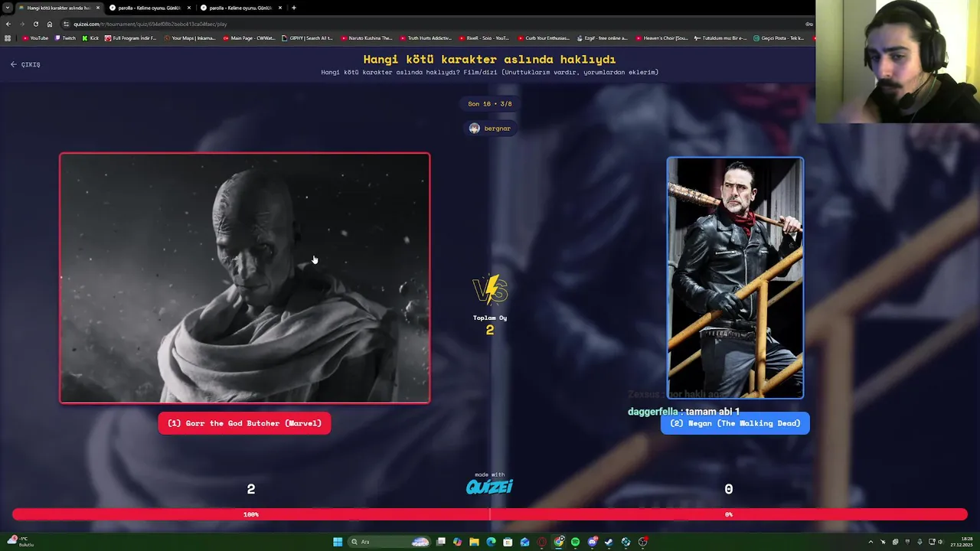
Task: Open the Ezgif free online bookmark
Action: pos(603,37)
